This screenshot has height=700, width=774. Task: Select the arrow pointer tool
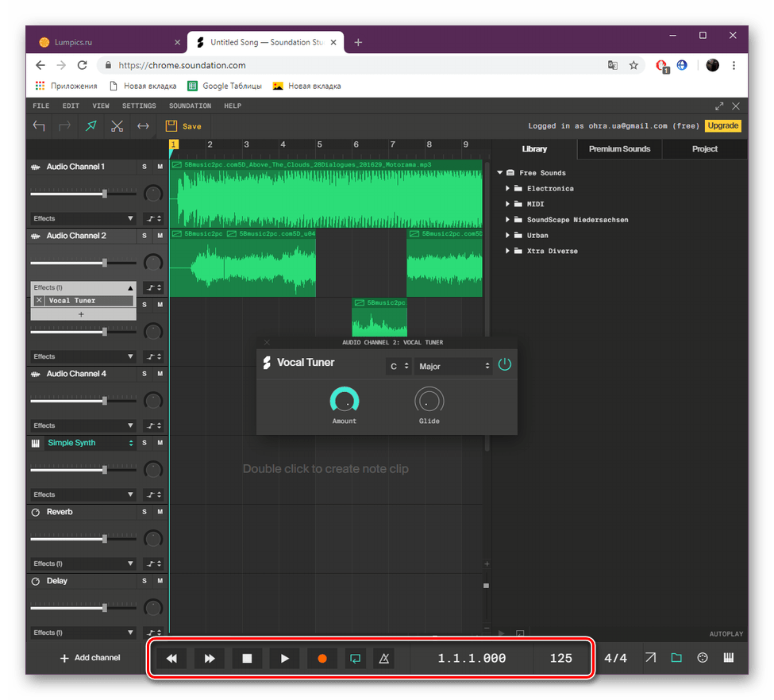tap(90, 125)
